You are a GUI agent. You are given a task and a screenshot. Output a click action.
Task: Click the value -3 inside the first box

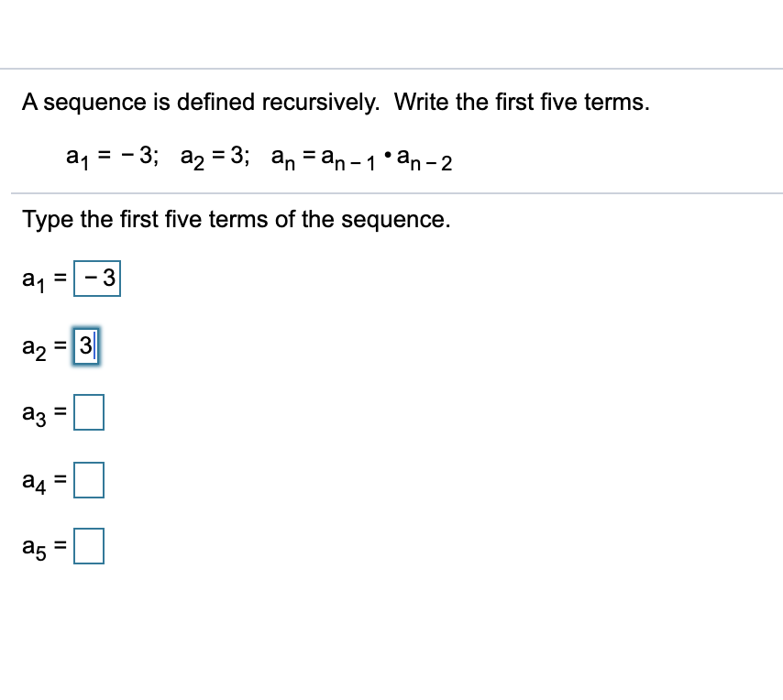pyautogui.click(x=101, y=279)
